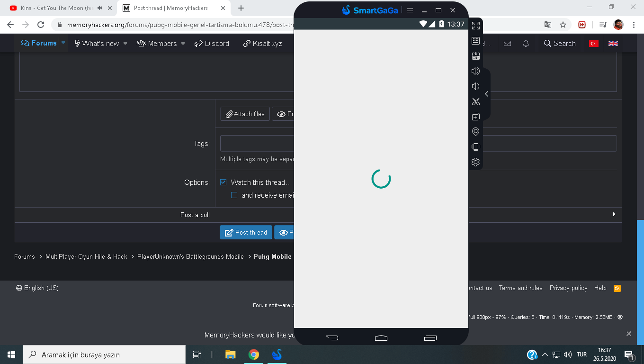Tap the Android home button

tap(381, 337)
